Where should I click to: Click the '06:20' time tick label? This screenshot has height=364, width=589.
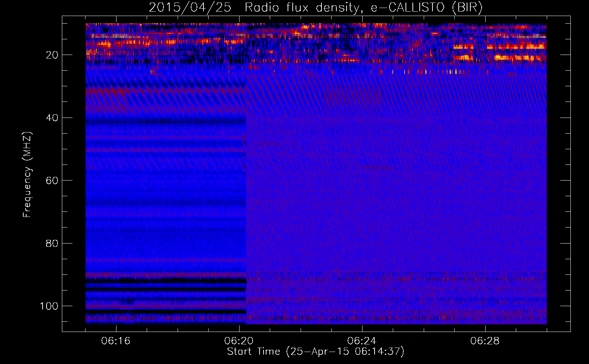tap(239, 341)
